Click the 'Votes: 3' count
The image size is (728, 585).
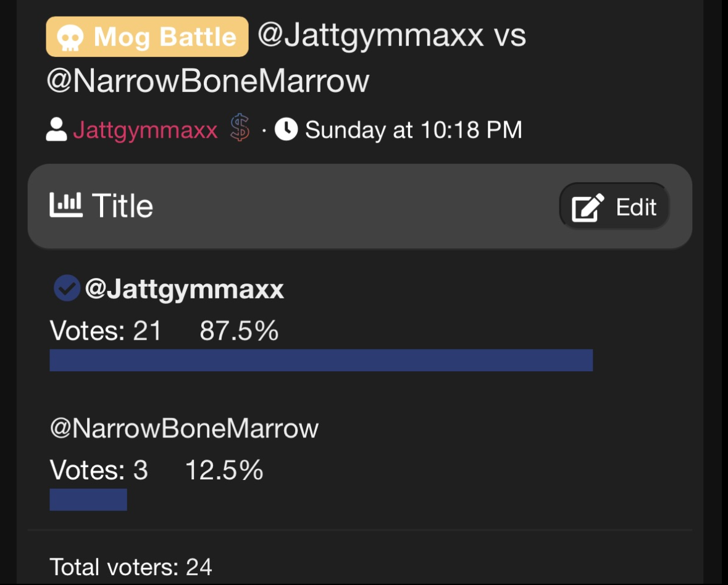click(x=99, y=471)
